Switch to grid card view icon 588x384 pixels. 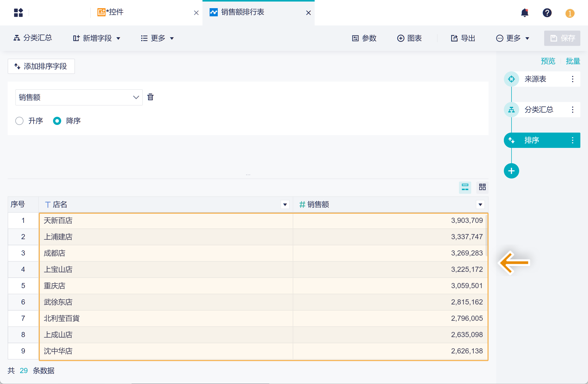click(x=482, y=187)
